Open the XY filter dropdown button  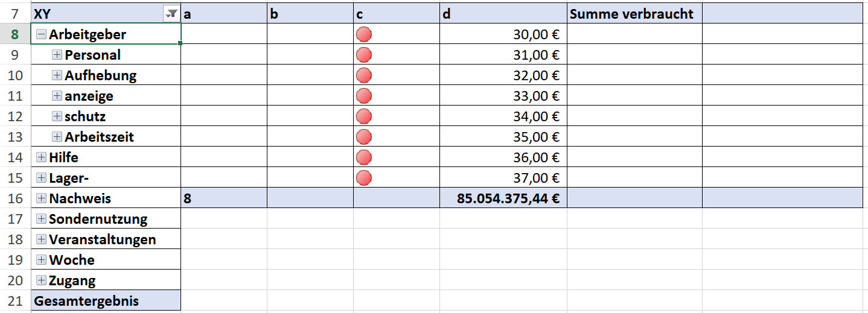coord(171,13)
